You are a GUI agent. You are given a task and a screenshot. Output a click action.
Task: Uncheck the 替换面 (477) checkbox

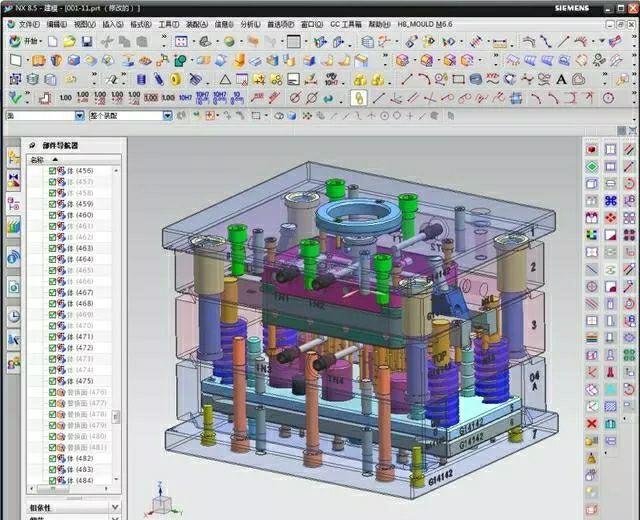tap(52, 403)
